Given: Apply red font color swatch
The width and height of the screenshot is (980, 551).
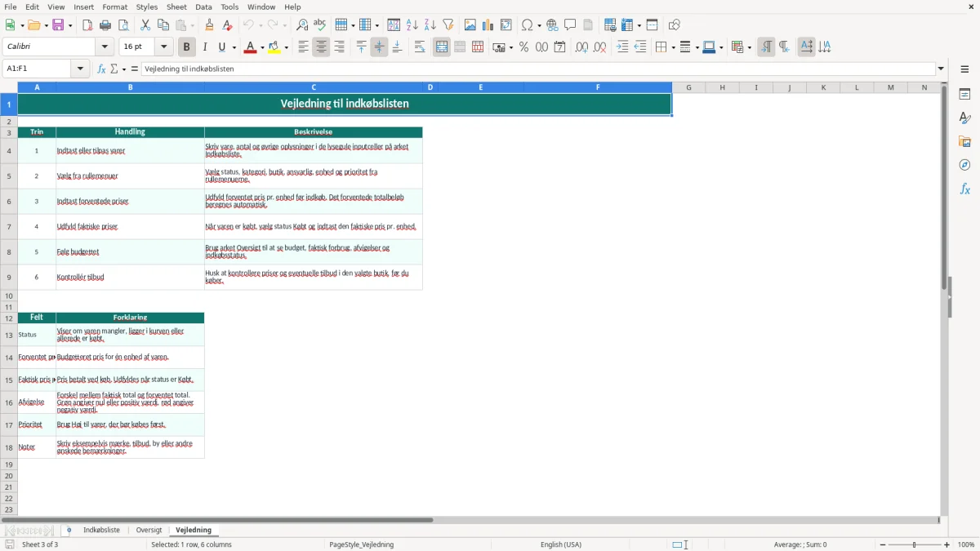Looking at the screenshot, I should tap(251, 47).
